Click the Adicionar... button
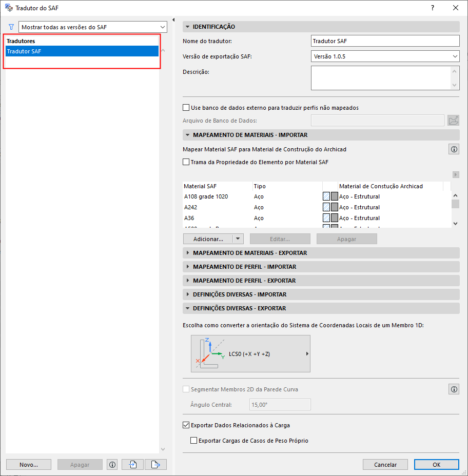468x476 pixels. [x=208, y=239]
